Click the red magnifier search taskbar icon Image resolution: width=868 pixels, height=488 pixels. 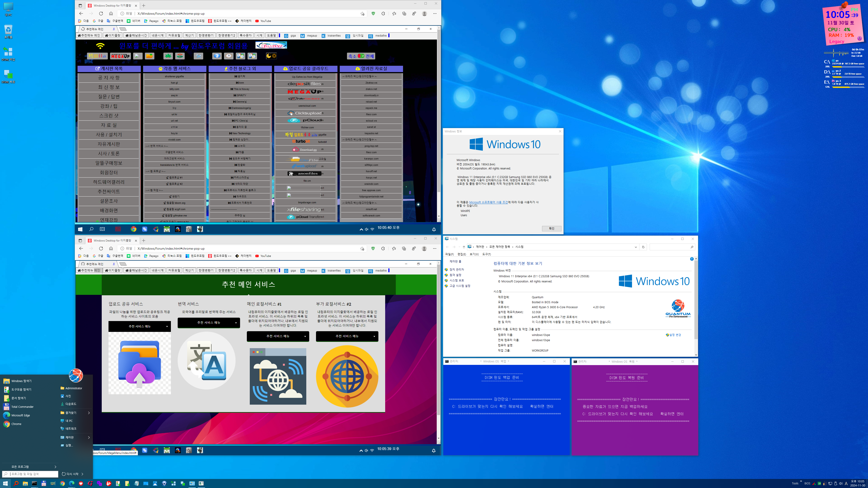16,483
